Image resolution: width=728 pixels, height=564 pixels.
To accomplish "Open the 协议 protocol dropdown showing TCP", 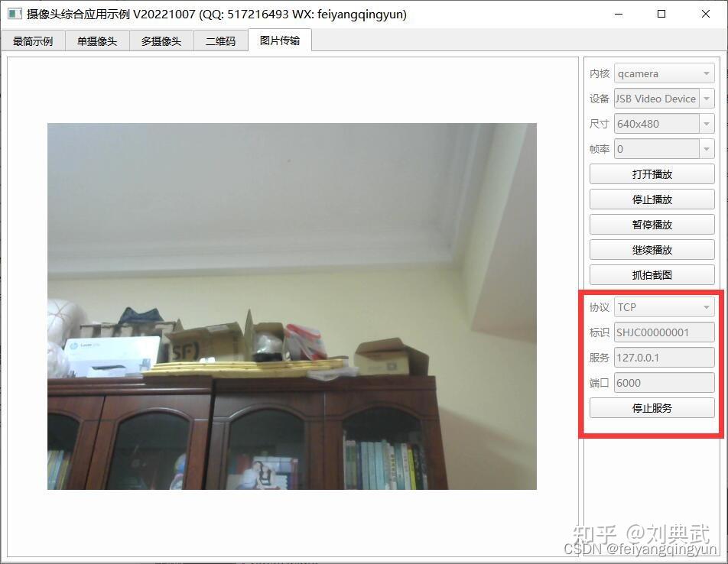I will (662, 306).
